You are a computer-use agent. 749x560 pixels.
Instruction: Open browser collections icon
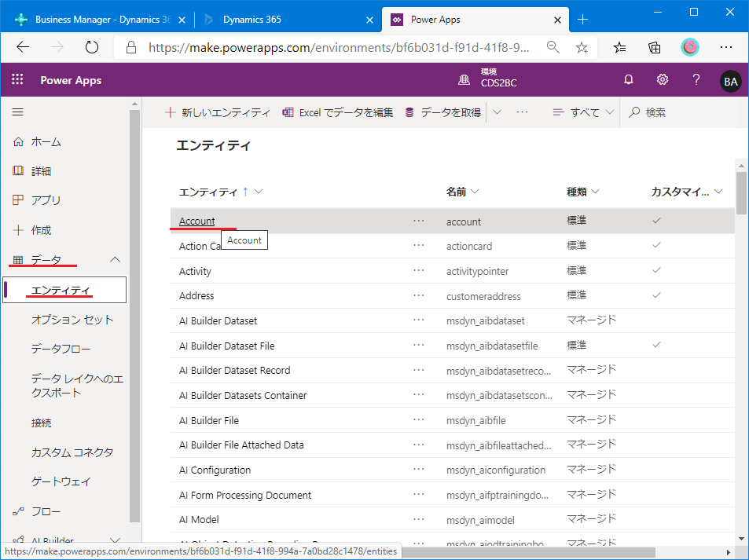(x=654, y=47)
